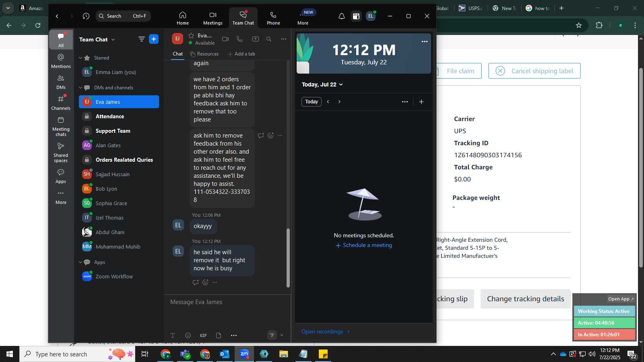
Task: Click Change tracking details in browser
Action: pos(525,299)
